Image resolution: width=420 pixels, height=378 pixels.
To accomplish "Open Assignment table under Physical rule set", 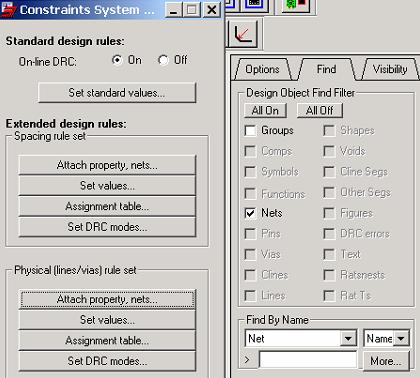I will coord(107,341).
